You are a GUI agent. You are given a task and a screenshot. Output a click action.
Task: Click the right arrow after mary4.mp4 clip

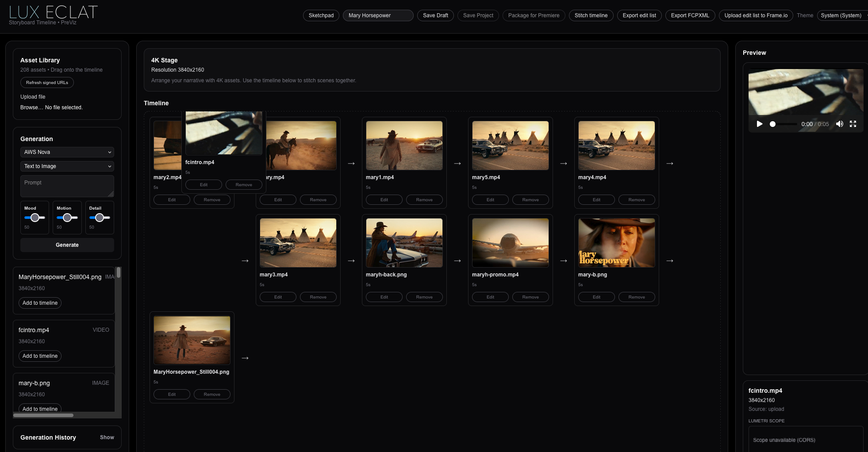(669, 163)
